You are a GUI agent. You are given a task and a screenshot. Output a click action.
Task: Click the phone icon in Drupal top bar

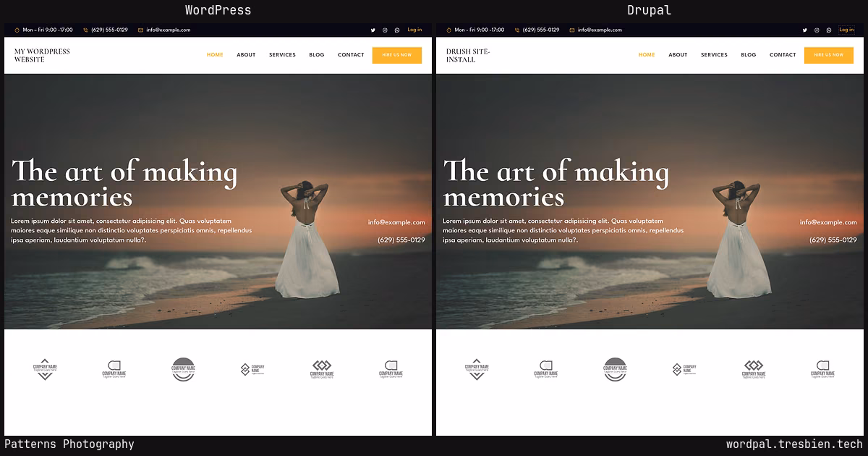[x=517, y=30]
